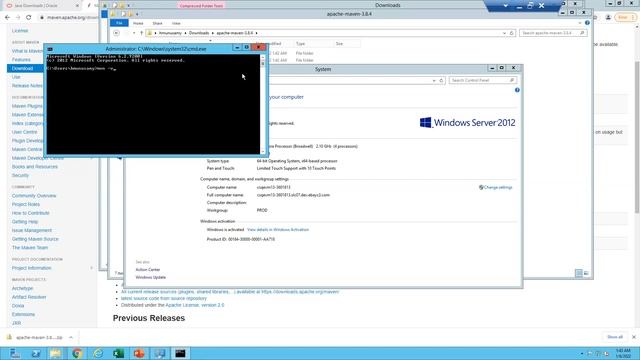Image resolution: width=640 pixels, height=360 pixels.
Task: Sort by the Type column header
Action: [x=300, y=44]
